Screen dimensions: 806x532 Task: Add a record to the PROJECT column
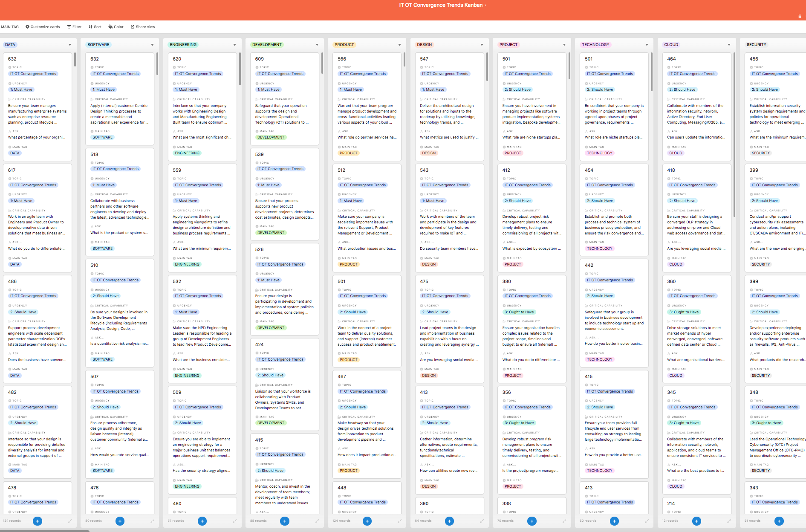532,521
